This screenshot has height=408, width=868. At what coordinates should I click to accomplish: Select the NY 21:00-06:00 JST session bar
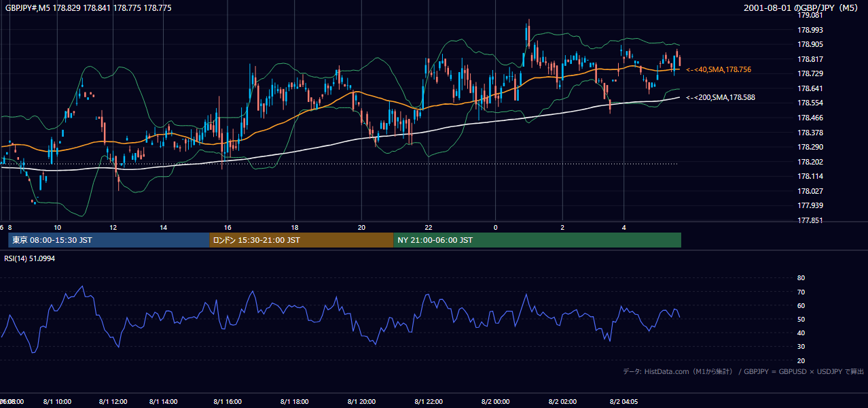537,240
